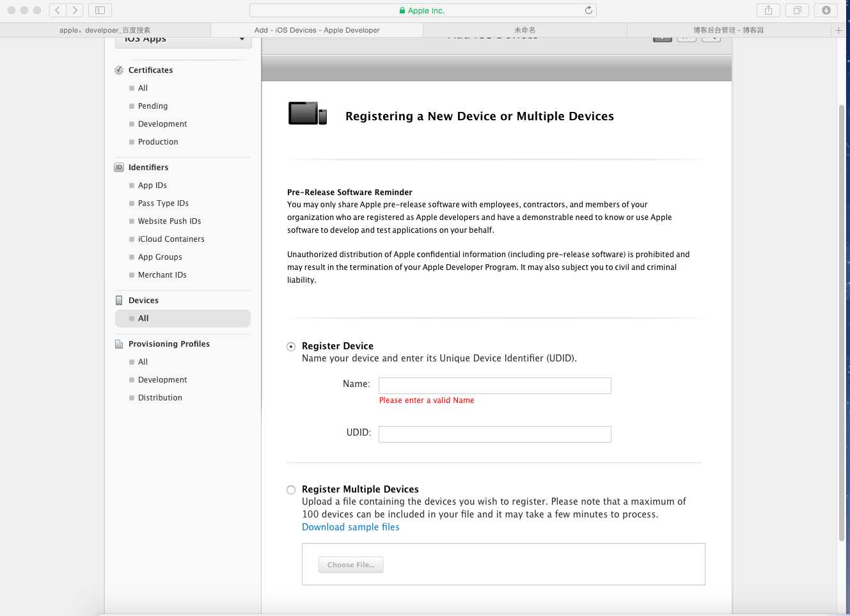Click the Identifiers ID icon
Screen dimensions: 850x616
(119, 168)
